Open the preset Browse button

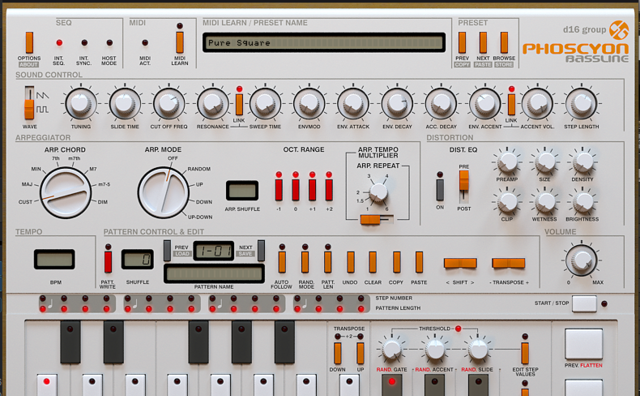click(504, 42)
